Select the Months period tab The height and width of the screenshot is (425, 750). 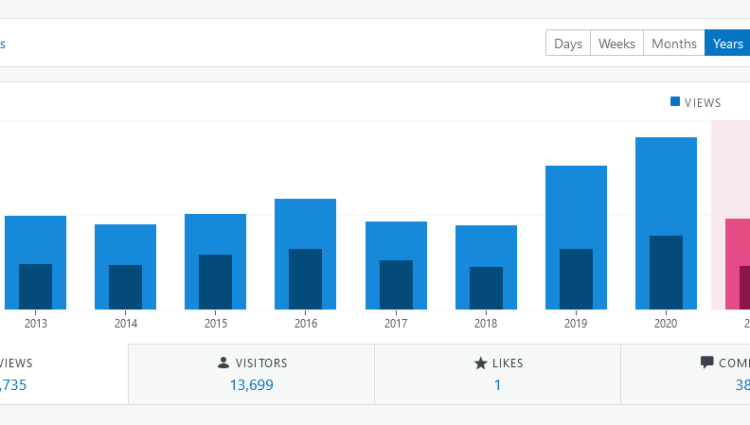pos(673,44)
